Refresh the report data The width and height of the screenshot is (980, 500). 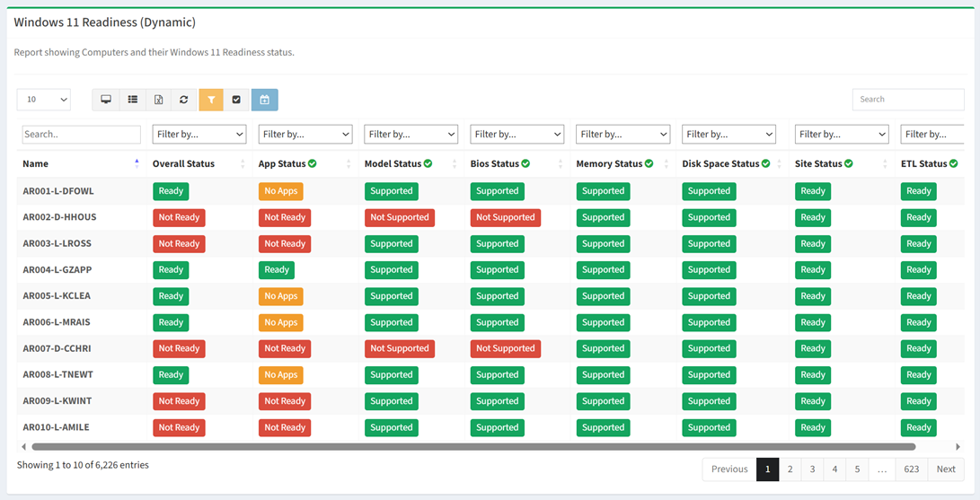tap(184, 100)
